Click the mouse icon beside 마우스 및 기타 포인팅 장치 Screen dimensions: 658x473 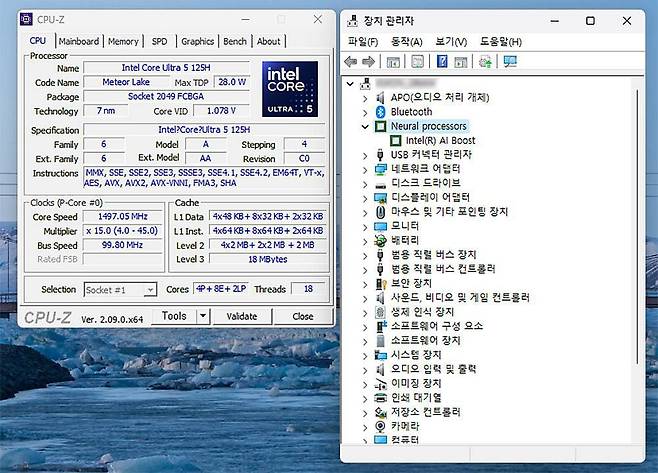(x=380, y=212)
